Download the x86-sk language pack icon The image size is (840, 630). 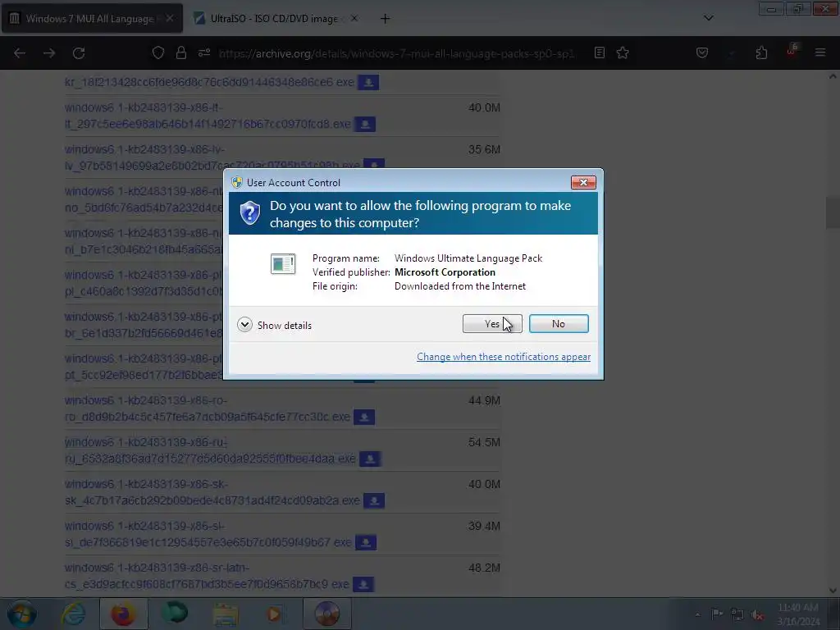click(374, 501)
